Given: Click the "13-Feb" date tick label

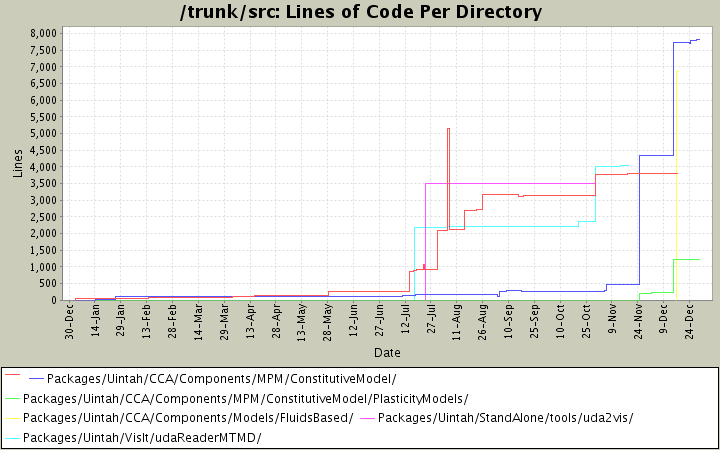Looking at the screenshot, I should [x=147, y=321].
